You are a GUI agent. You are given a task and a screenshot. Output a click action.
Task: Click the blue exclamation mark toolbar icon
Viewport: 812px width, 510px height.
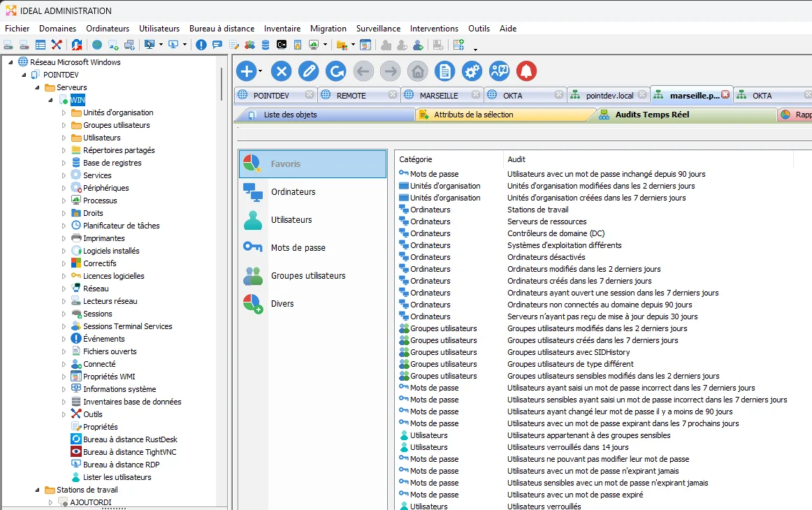(x=201, y=45)
